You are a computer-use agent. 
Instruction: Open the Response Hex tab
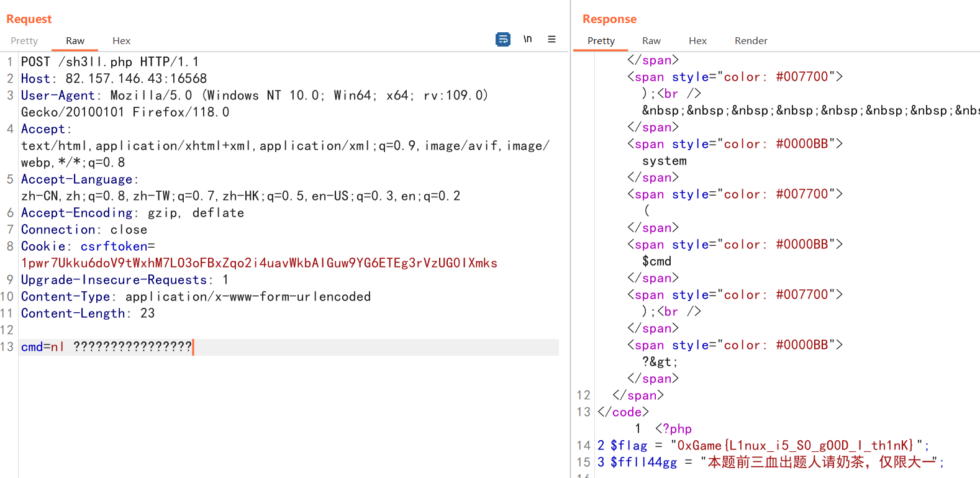click(698, 41)
